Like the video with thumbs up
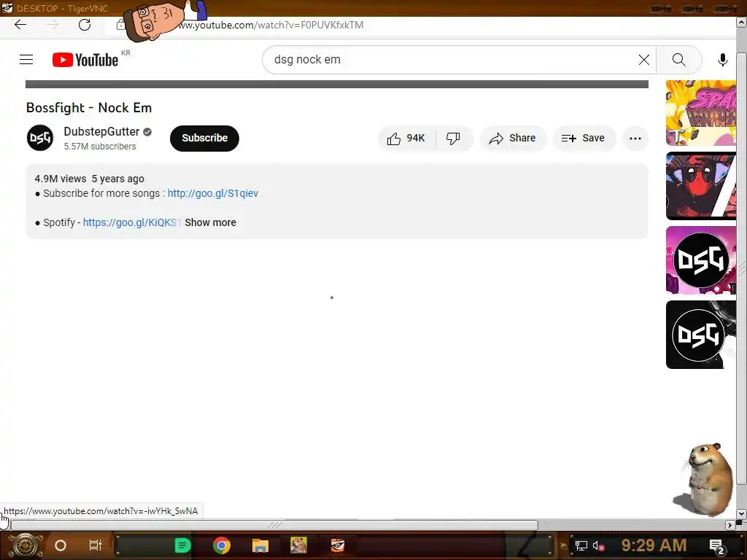Screen dimensions: 747x560 (406, 138)
